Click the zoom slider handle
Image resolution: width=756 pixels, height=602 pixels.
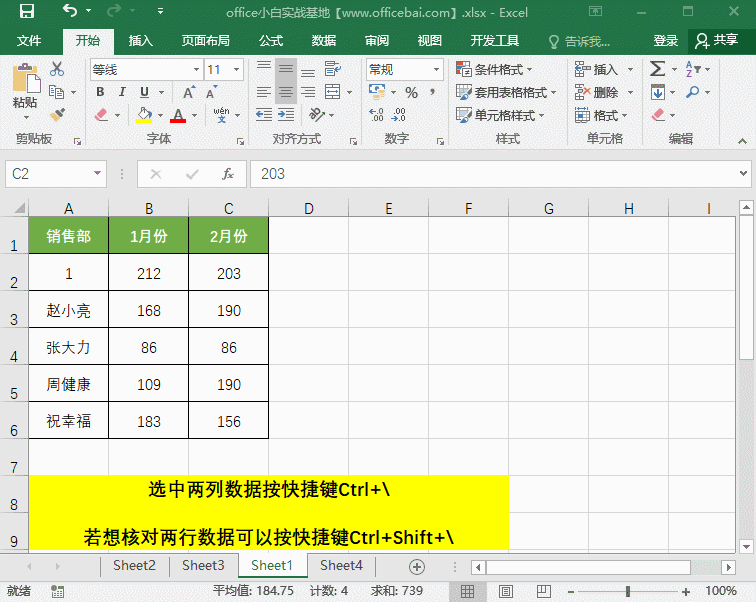tap(628, 591)
